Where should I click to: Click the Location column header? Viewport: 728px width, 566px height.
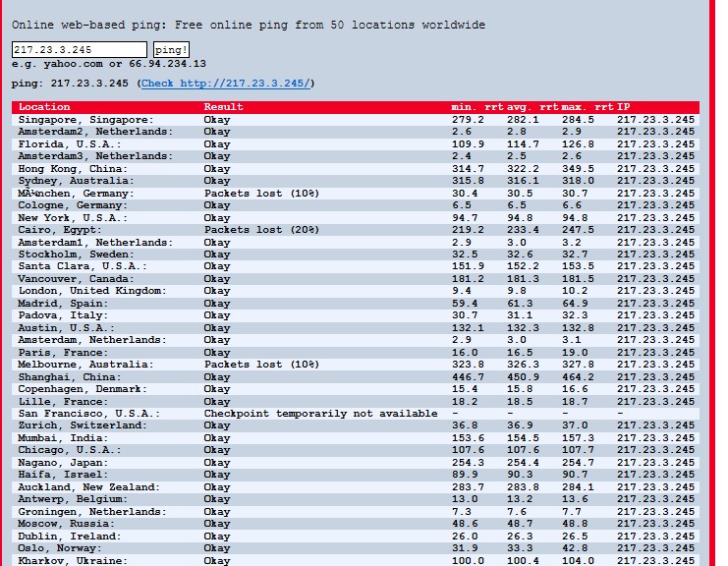pyautogui.click(x=44, y=107)
